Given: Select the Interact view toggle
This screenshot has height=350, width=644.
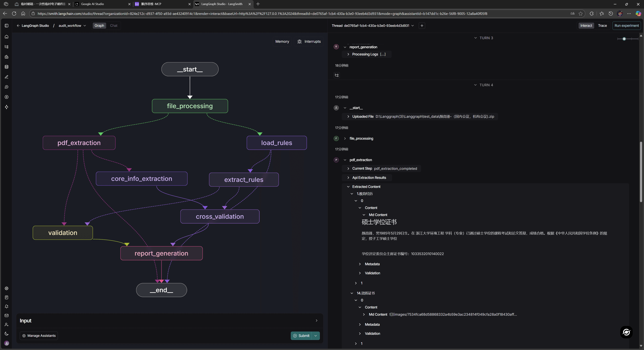Looking at the screenshot, I should (x=586, y=25).
